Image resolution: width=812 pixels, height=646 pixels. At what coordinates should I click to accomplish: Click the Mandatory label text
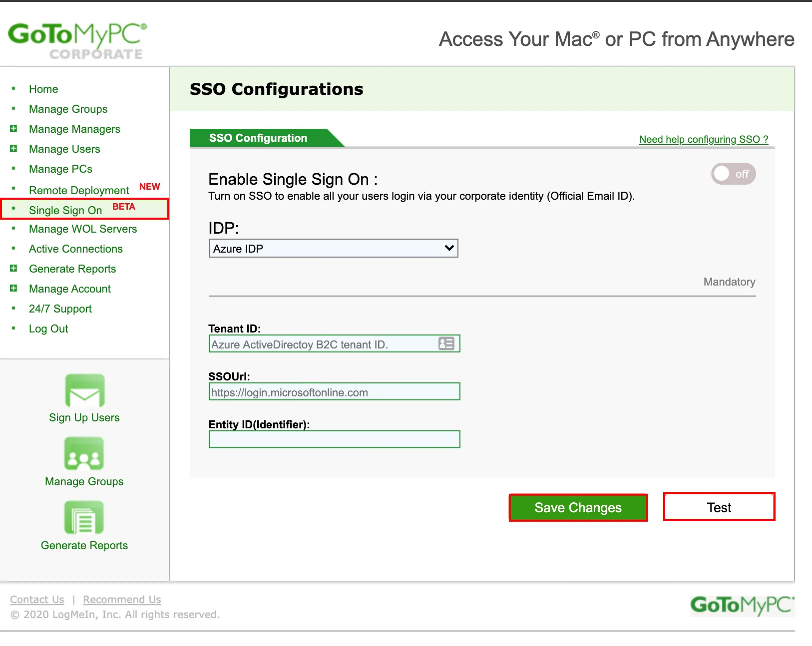(x=729, y=282)
